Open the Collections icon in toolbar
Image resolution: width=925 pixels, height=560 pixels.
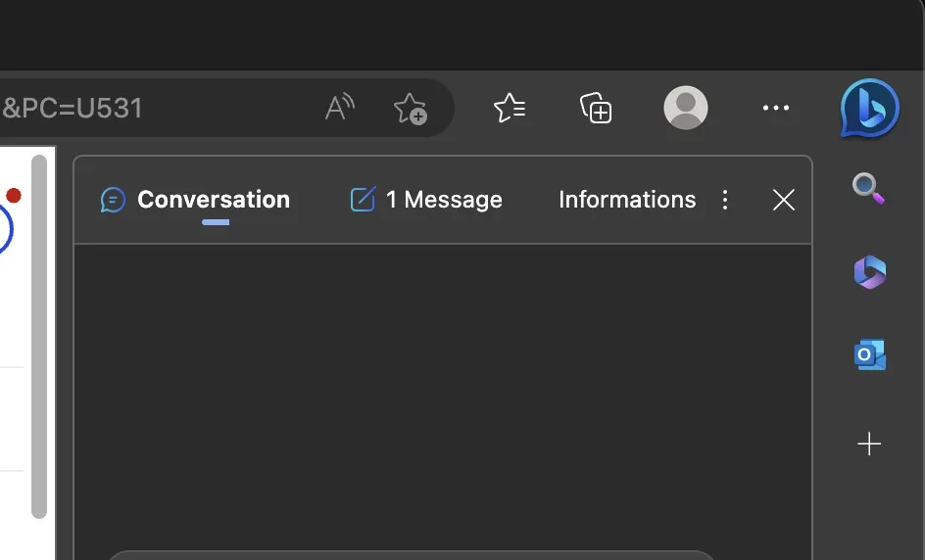click(596, 108)
